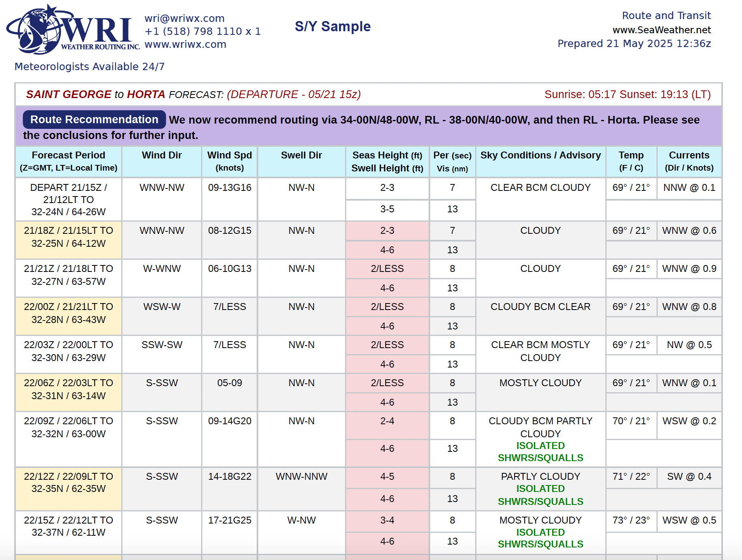Image resolution: width=742 pixels, height=560 pixels.
Task: Click the 09-14G20 wind speed value
Action: (x=229, y=421)
